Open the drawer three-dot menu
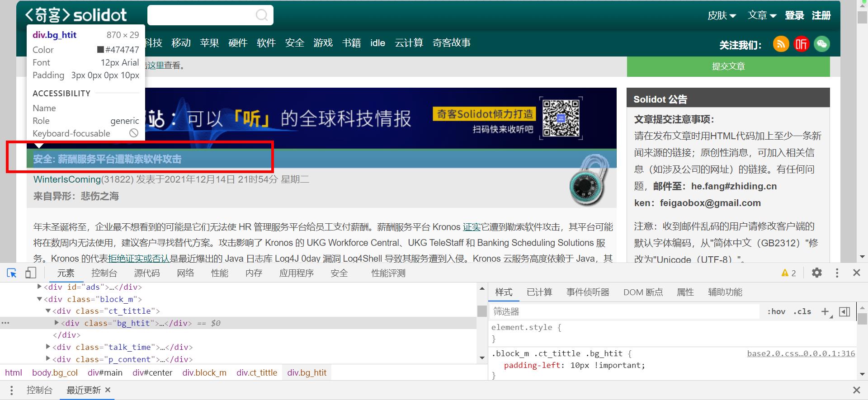This screenshot has width=868, height=400. 11,390
